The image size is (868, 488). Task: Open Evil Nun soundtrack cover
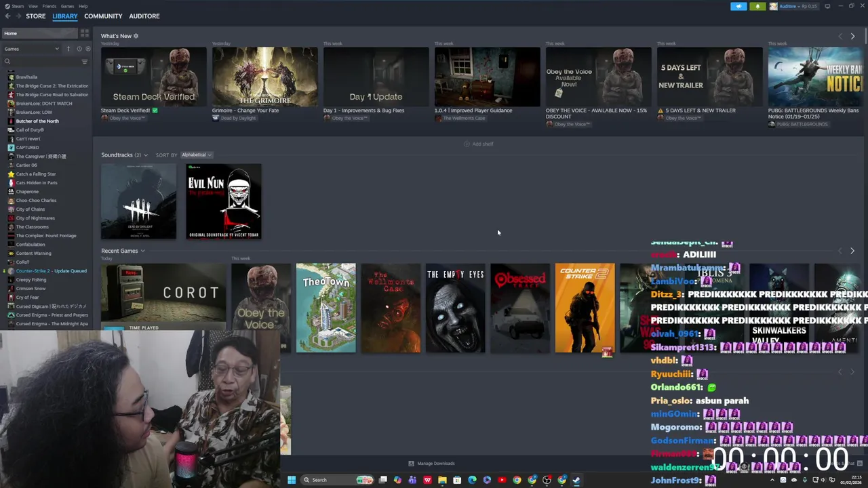tap(224, 201)
